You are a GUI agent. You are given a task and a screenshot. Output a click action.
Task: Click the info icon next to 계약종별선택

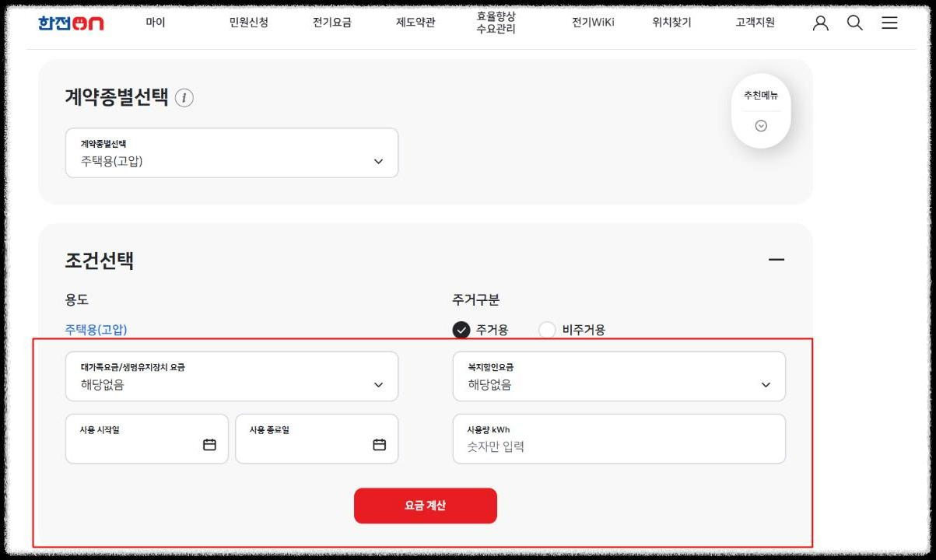(x=184, y=97)
